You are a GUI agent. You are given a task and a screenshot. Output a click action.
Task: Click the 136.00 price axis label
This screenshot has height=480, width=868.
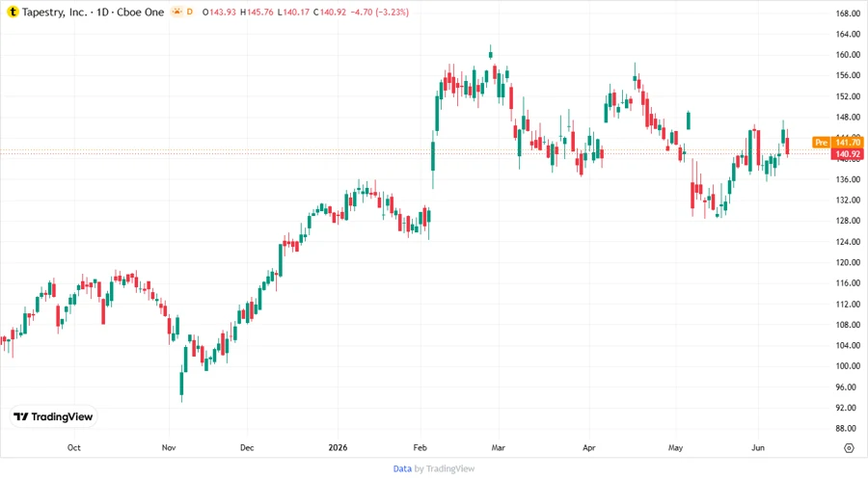848,179
